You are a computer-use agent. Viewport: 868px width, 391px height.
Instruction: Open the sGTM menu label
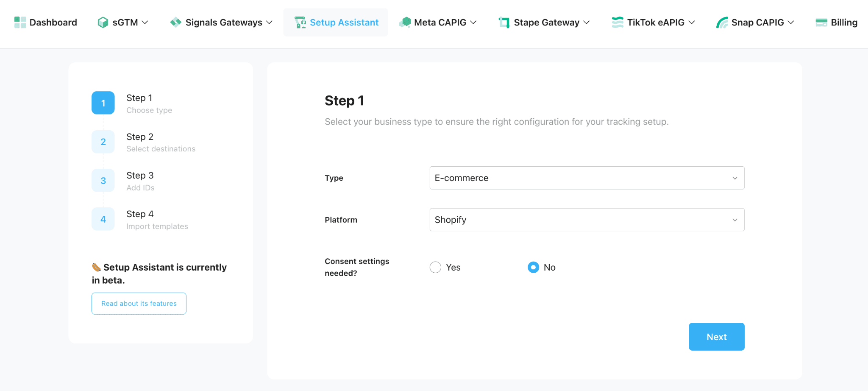coord(125,22)
